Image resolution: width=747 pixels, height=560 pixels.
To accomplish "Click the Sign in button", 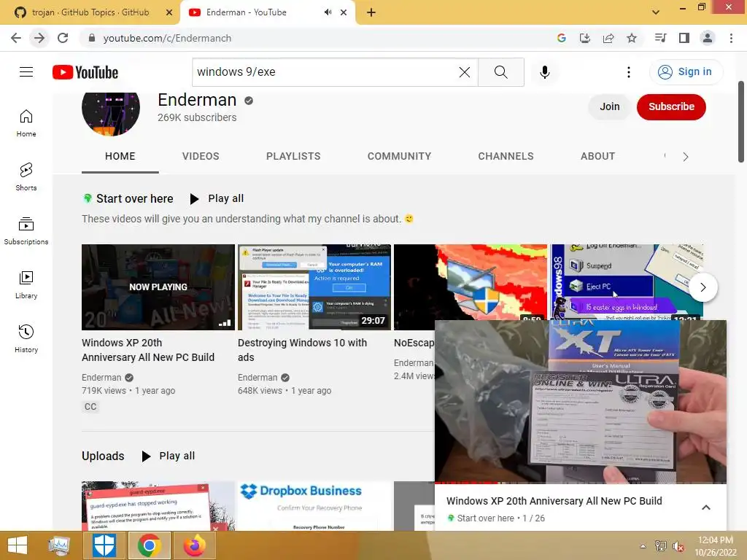I will coord(686,72).
